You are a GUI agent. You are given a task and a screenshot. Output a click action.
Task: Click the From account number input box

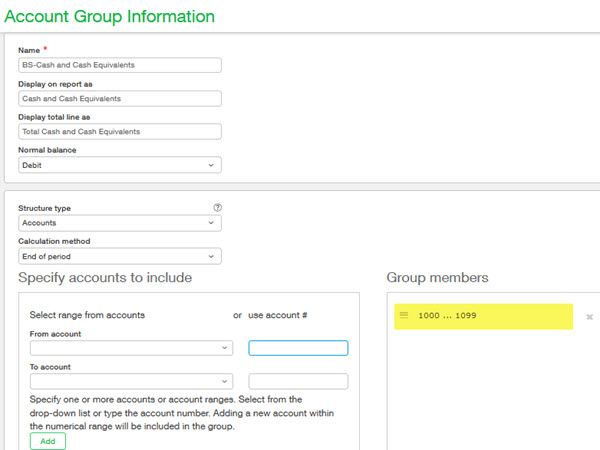coord(298,348)
